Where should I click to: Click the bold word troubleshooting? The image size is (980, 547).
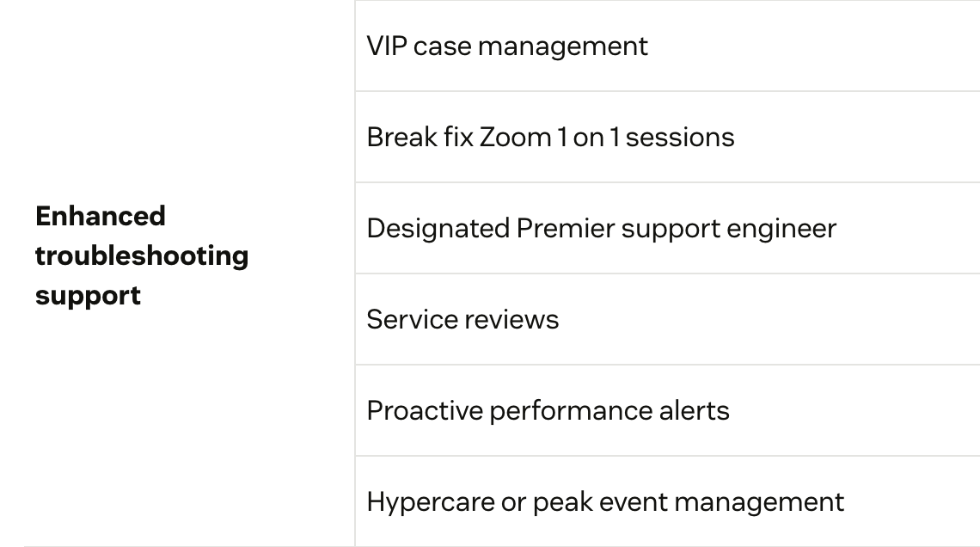[x=142, y=256]
